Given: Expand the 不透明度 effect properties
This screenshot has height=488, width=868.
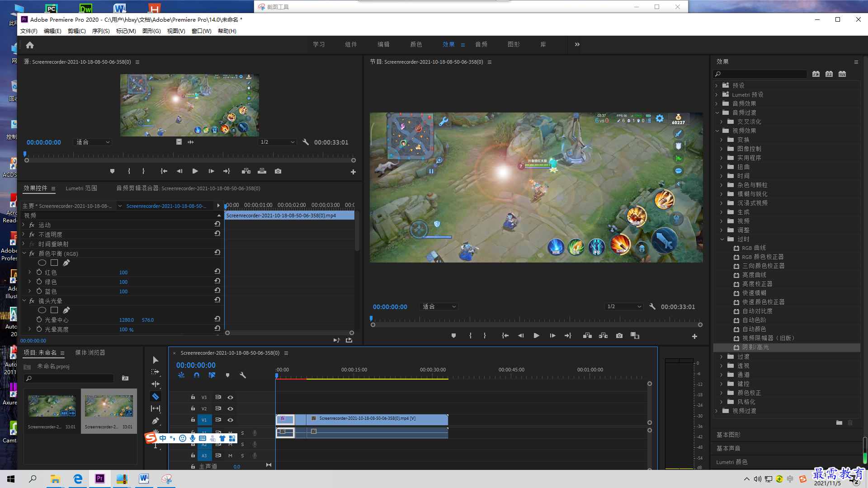Looking at the screenshot, I should (24, 234).
